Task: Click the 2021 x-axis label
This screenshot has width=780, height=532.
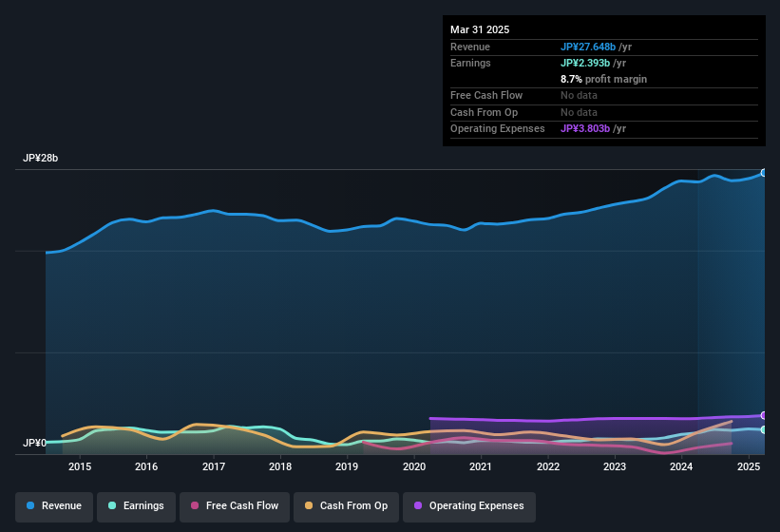Action: [481, 466]
